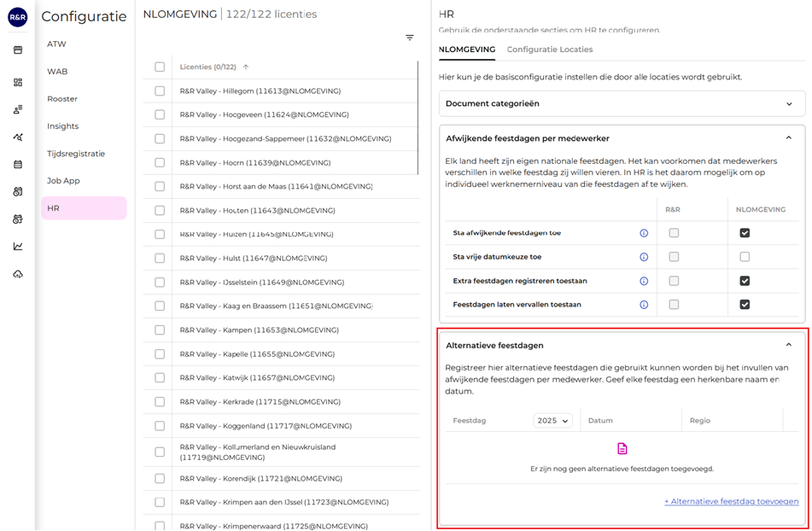The width and height of the screenshot is (812, 531).
Task: Open the calendar with gear icon in sidebar
Action: (18, 219)
